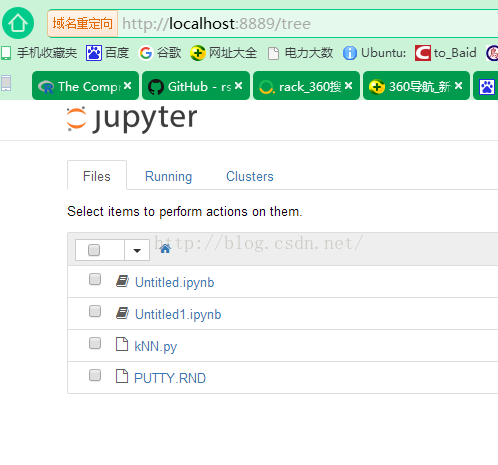Click the localhost:8889/tree address field
This screenshot has height=465, width=498.
(x=307, y=23)
